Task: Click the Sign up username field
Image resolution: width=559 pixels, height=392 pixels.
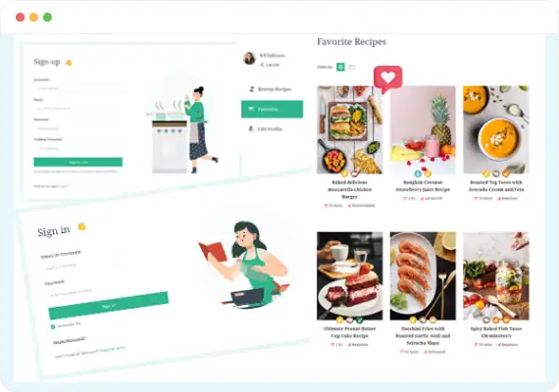Action: tap(78, 88)
